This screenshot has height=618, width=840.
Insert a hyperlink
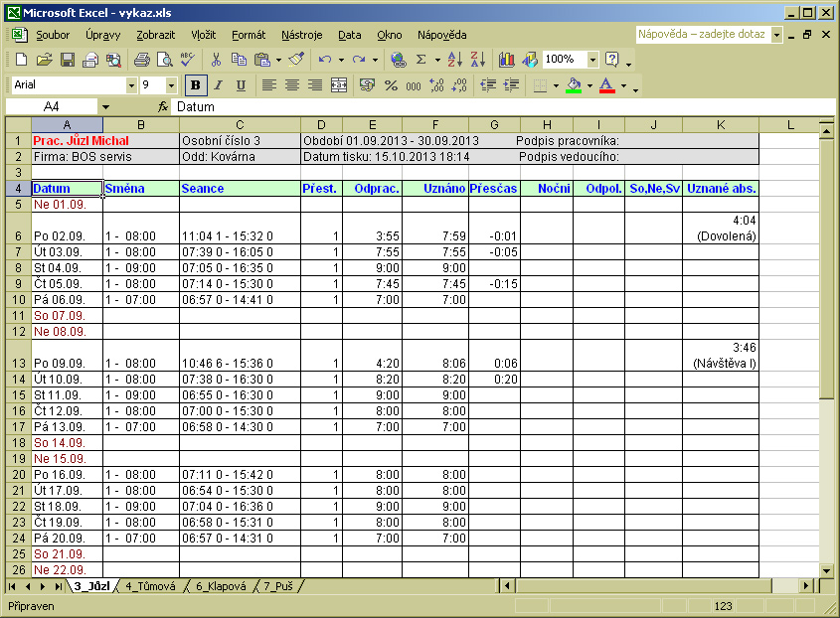pyautogui.click(x=398, y=60)
